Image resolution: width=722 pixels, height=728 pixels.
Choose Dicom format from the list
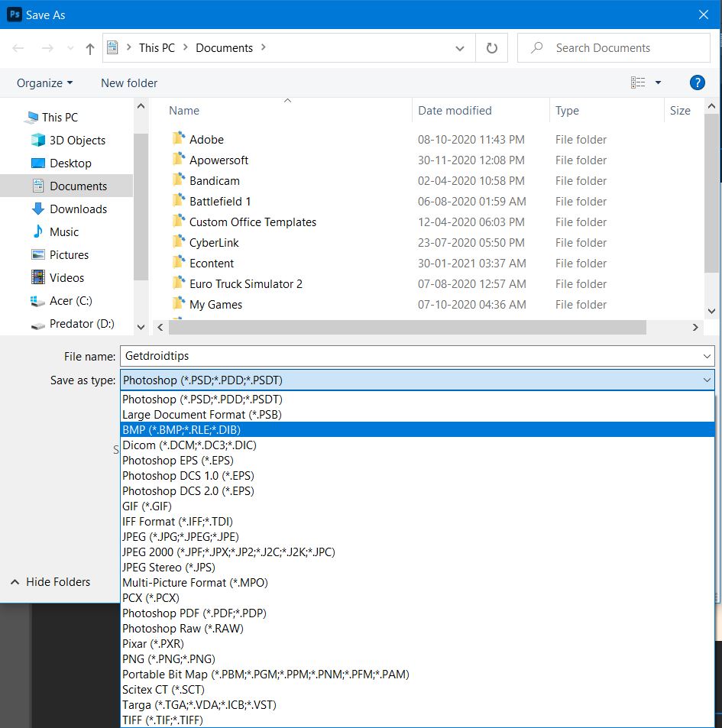click(x=417, y=445)
